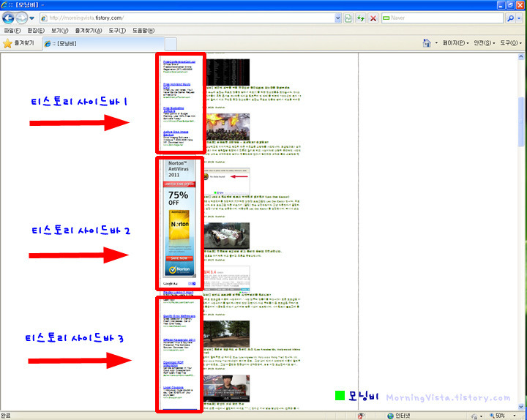The height and width of the screenshot is (420, 527).
Task: Click inside the Naver search box
Action: pyautogui.click(x=442, y=18)
